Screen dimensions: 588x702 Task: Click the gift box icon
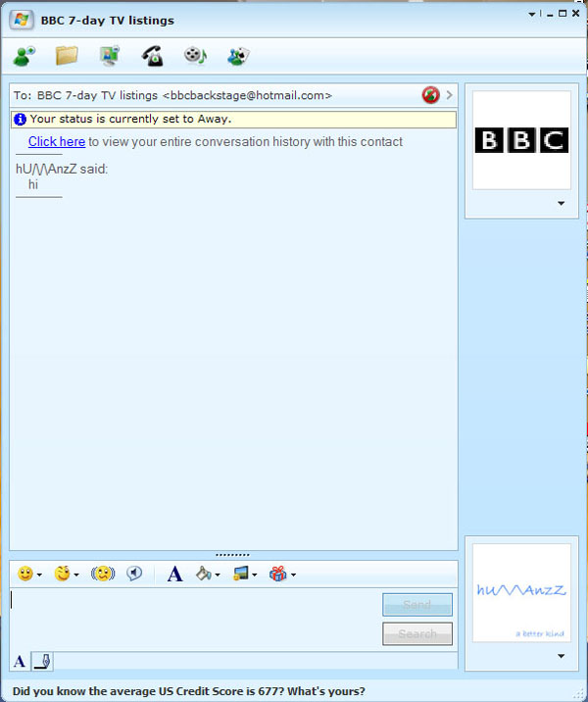point(278,574)
